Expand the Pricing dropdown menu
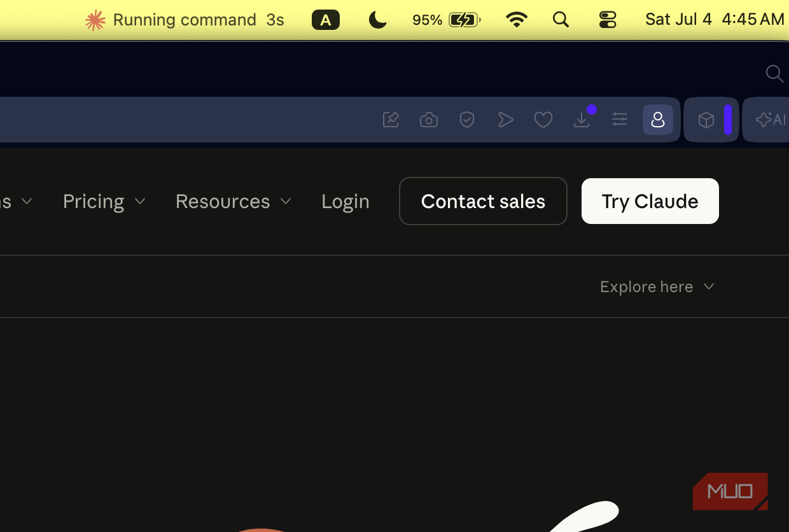789x532 pixels. (104, 201)
